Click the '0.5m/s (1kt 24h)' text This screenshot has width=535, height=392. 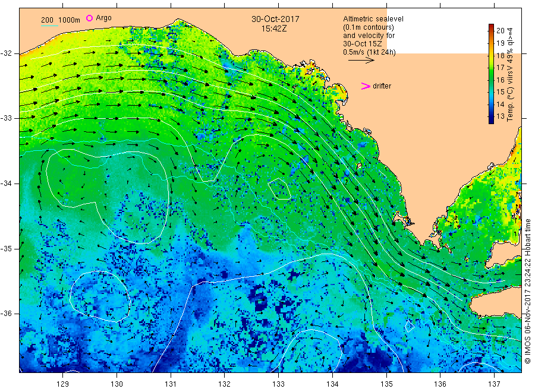pos(370,52)
